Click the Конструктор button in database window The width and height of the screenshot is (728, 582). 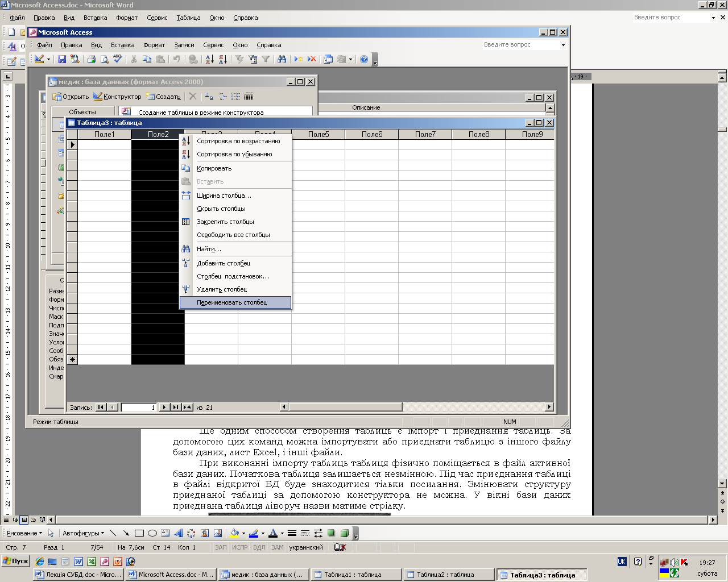(117, 97)
